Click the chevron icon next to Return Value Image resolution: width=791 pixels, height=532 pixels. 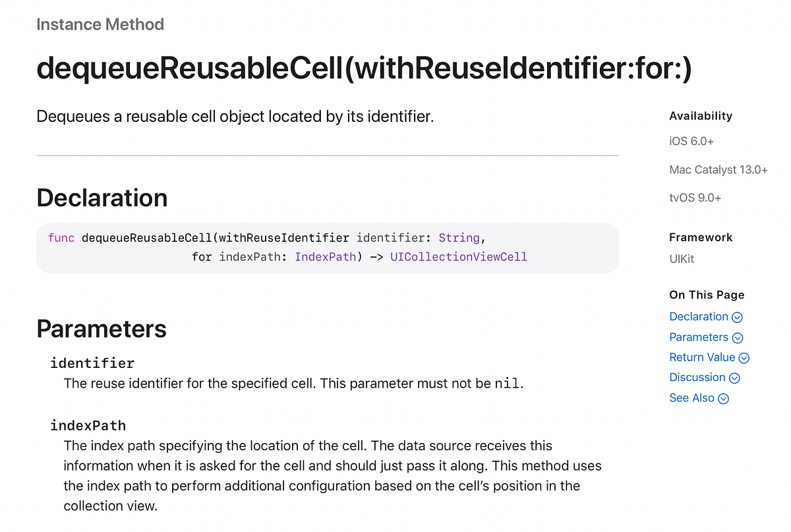click(744, 357)
